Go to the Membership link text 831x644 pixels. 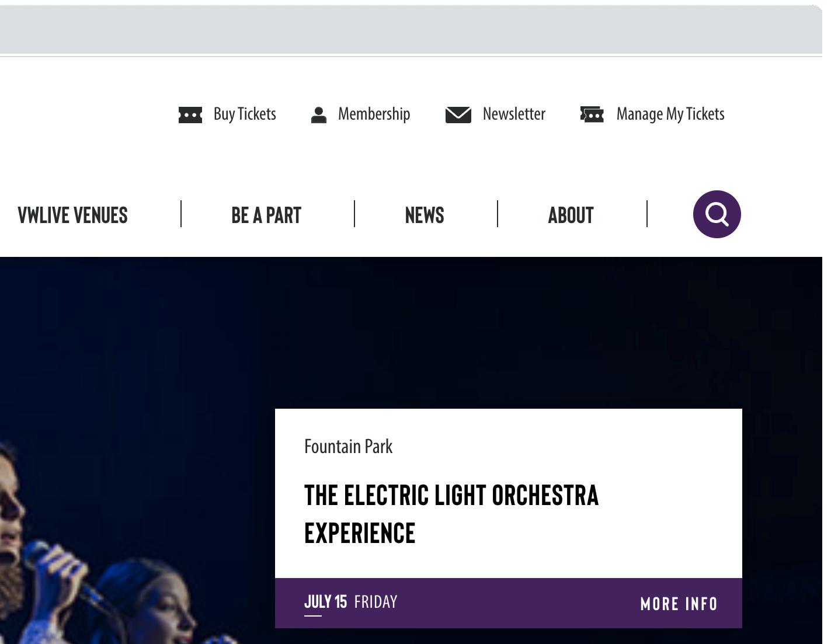(374, 114)
